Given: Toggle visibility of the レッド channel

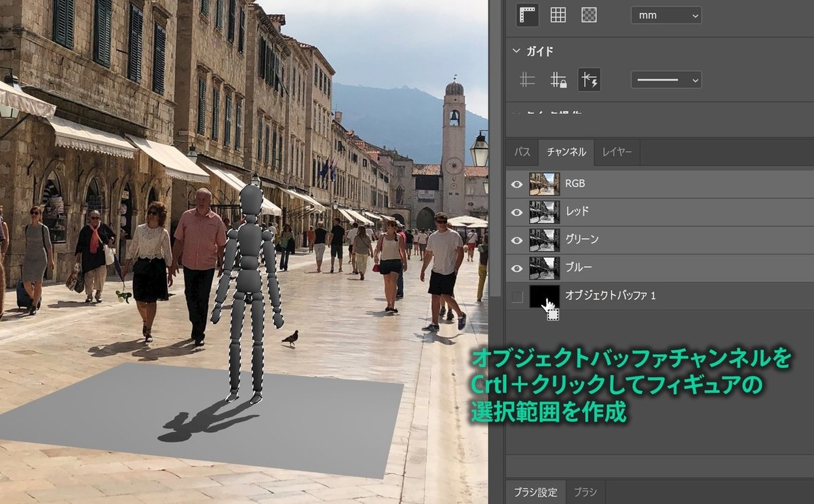Looking at the screenshot, I should point(518,211).
